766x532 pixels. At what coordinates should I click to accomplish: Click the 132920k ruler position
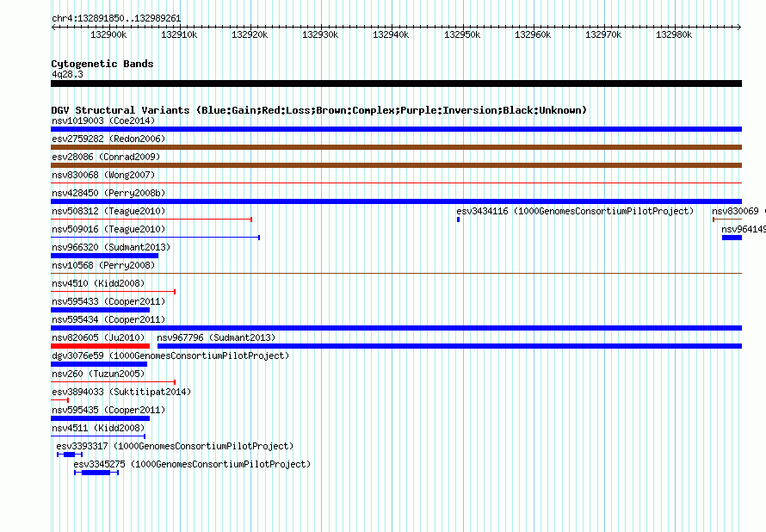click(x=250, y=34)
